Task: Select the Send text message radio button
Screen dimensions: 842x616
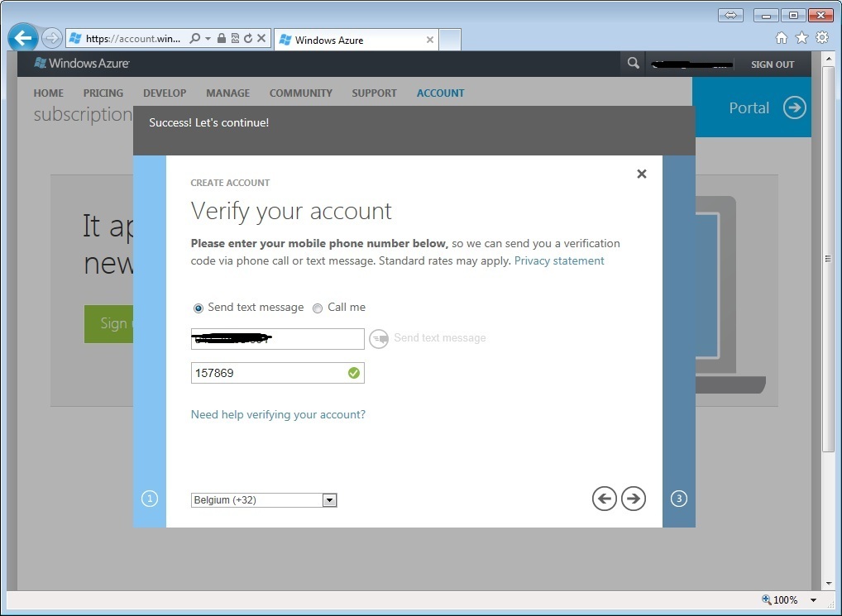Action: click(x=199, y=308)
